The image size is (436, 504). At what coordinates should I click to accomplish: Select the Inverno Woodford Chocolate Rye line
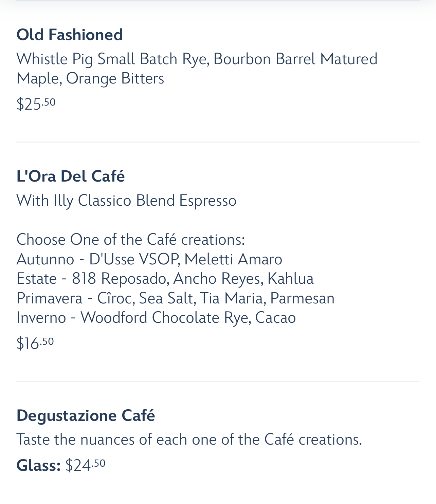click(x=156, y=318)
